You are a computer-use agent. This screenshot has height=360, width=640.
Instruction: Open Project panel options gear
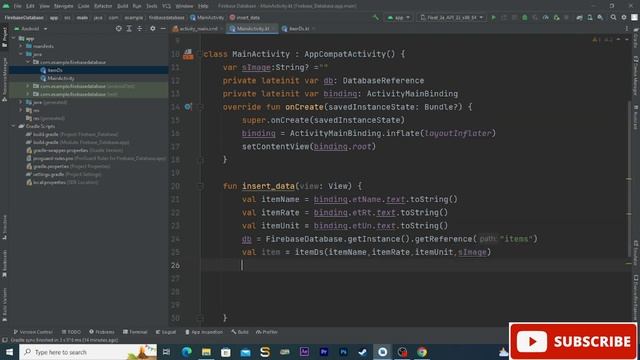153,29
